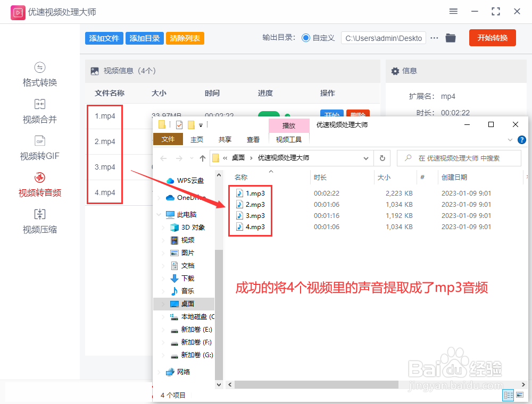This screenshot has height=404, width=532.
Task: Switch to the 共享 ribbon tab
Action: click(x=225, y=139)
